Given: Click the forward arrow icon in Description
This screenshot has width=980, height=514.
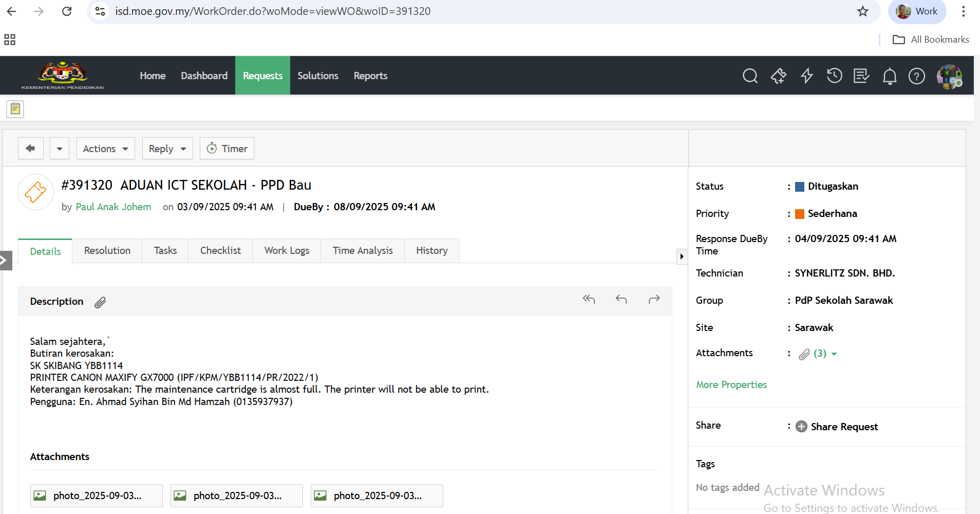Looking at the screenshot, I should (x=654, y=299).
